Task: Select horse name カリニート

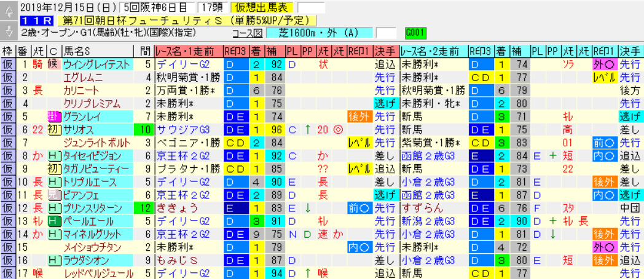Action: (97, 90)
